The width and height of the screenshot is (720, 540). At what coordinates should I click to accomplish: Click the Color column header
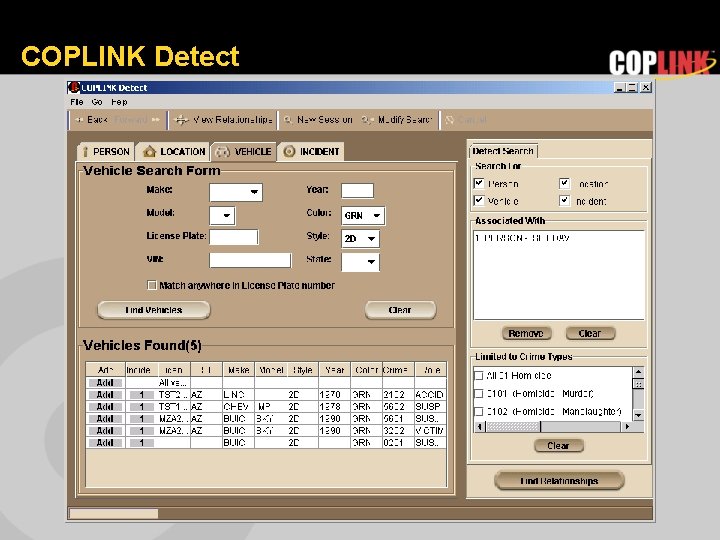tap(366, 370)
